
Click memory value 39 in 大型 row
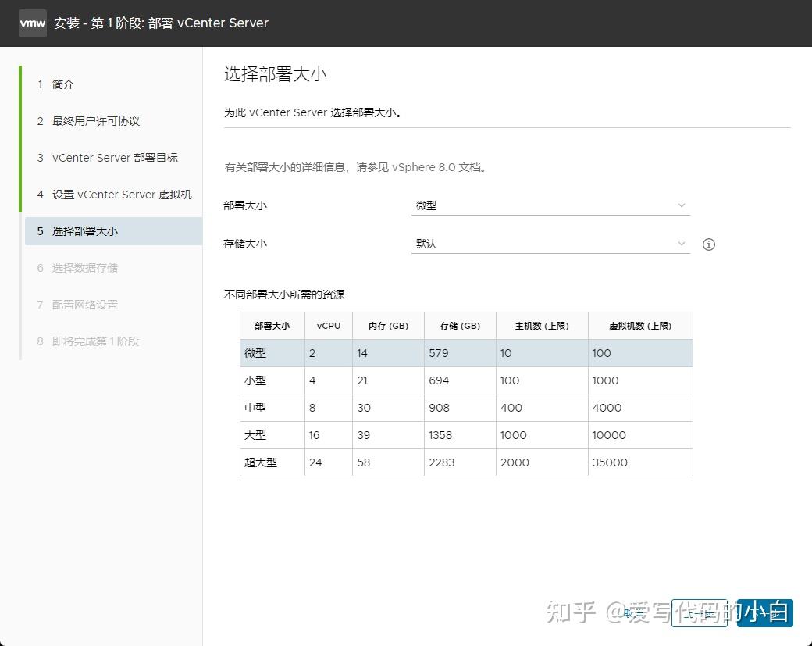point(364,436)
